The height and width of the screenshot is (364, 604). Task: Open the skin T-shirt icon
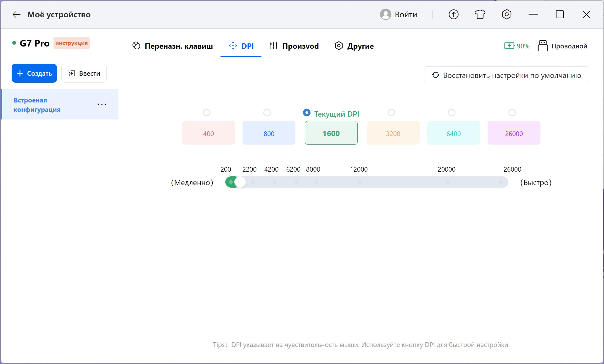click(480, 14)
